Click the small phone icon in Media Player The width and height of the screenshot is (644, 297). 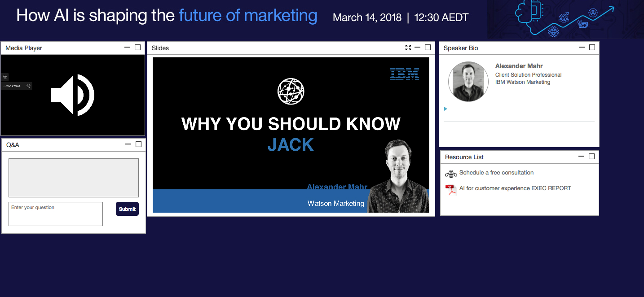5,77
